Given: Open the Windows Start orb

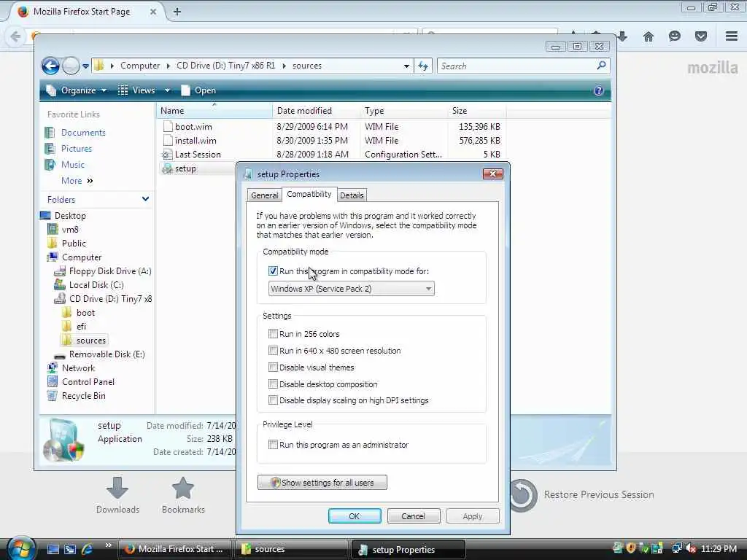Looking at the screenshot, I should (x=20, y=548).
